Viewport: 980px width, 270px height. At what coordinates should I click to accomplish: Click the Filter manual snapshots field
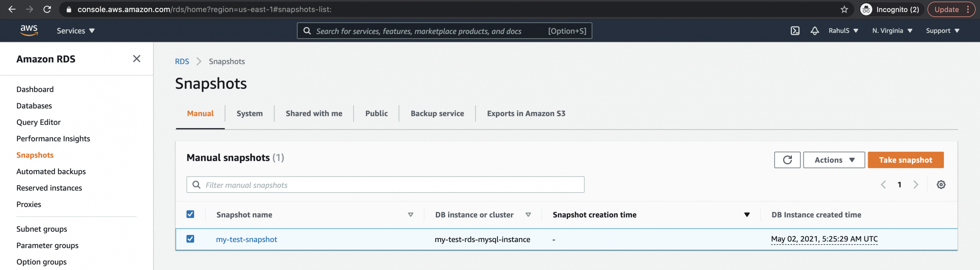click(385, 185)
